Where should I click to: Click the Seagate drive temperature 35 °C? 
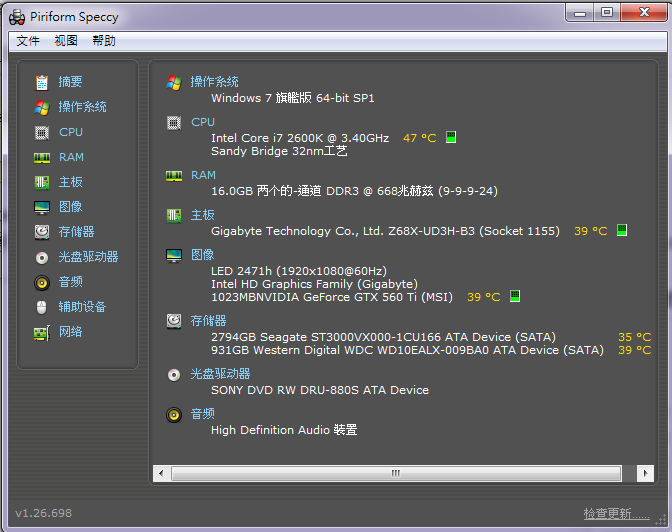tap(635, 337)
